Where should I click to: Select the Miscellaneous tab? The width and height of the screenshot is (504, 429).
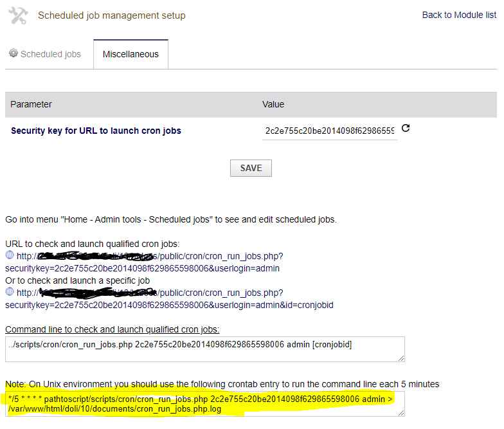[130, 54]
